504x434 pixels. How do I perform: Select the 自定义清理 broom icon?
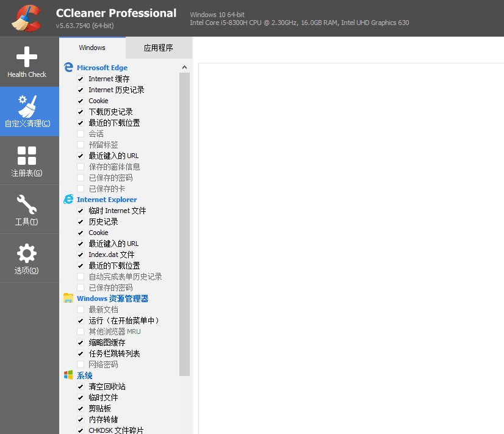coord(27,106)
